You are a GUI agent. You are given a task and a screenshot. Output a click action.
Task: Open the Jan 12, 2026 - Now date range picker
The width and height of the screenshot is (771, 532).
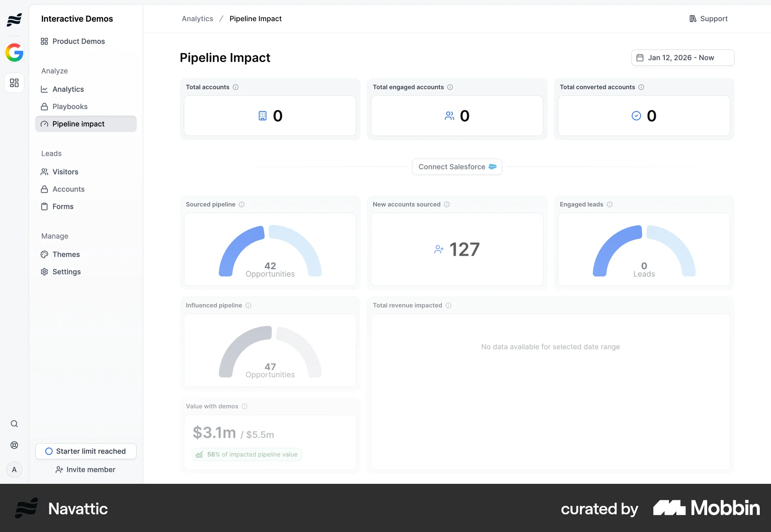tap(682, 57)
